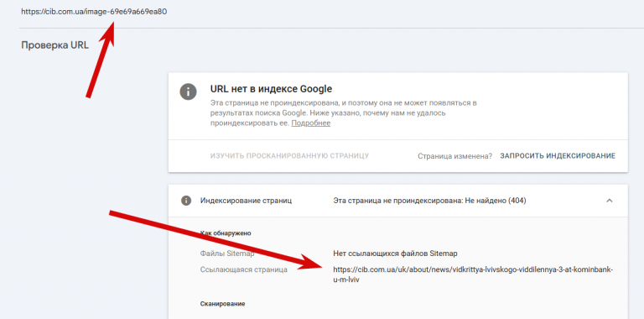Click the "Ссылающаяся страница" label
Viewport: 644px width, 319px height.
point(244,269)
